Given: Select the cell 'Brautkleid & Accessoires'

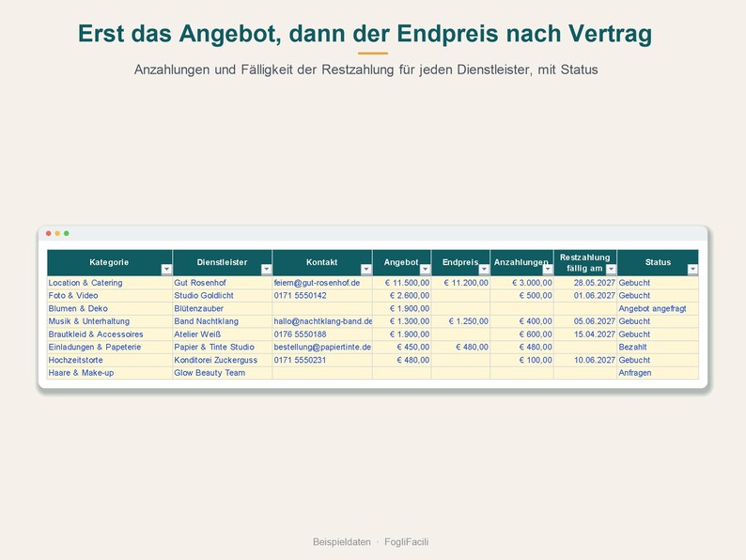Looking at the screenshot, I should (110, 334).
